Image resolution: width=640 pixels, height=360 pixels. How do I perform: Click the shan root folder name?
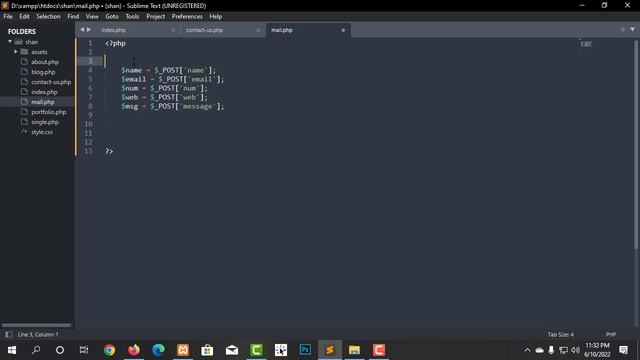click(31, 42)
